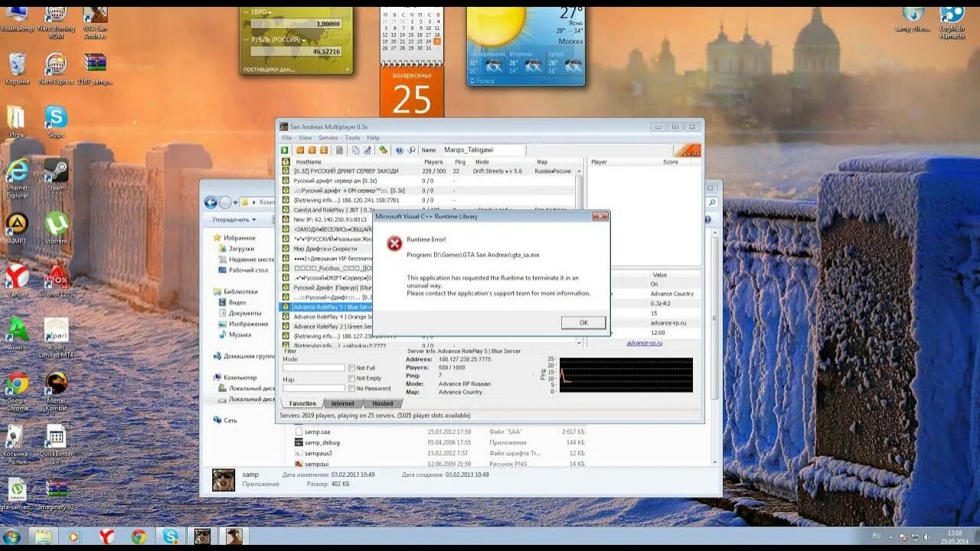The height and width of the screenshot is (551, 980).
Task: Open Help menu in SA-MP
Action: click(373, 138)
